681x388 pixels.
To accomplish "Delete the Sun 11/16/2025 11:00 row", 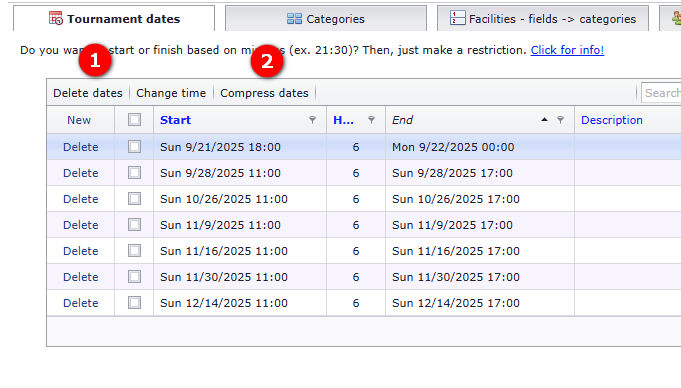I will tap(81, 251).
